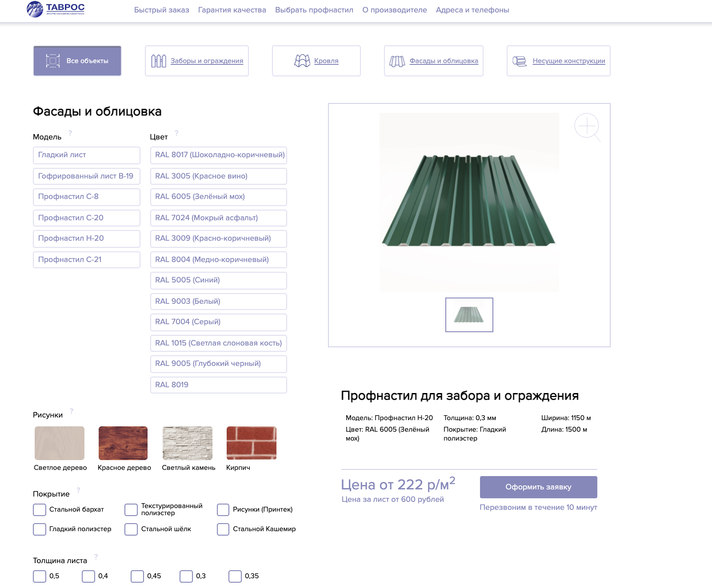The height and width of the screenshot is (588, 712).
Task: Click the help question mark beside Покрытие
Action: tap(78, 490)
